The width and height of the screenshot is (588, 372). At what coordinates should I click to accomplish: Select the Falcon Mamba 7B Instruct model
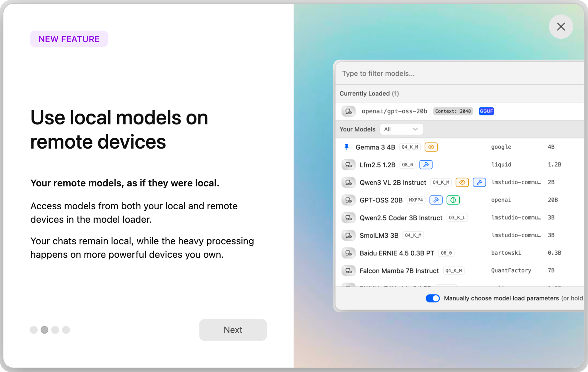[399, 271]
